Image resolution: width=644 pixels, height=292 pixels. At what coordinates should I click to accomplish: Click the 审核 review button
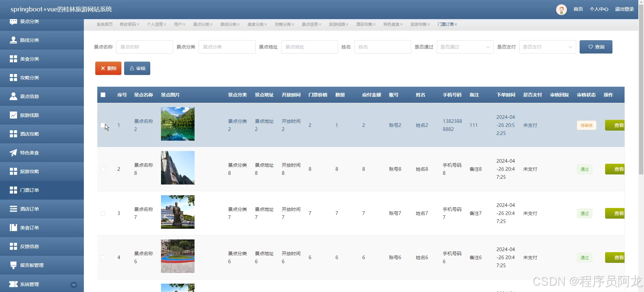click(x=137, y=68)
